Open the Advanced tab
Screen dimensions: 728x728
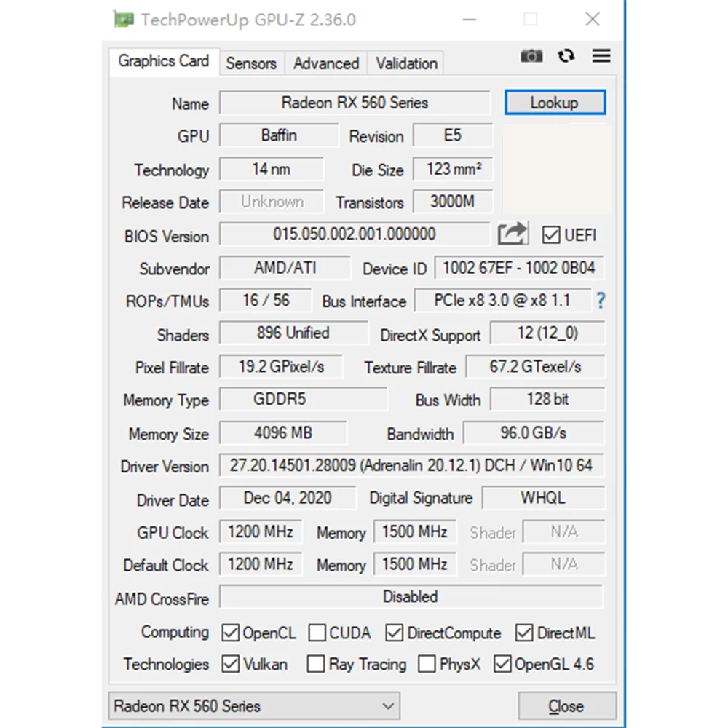[x=326, y=63]
